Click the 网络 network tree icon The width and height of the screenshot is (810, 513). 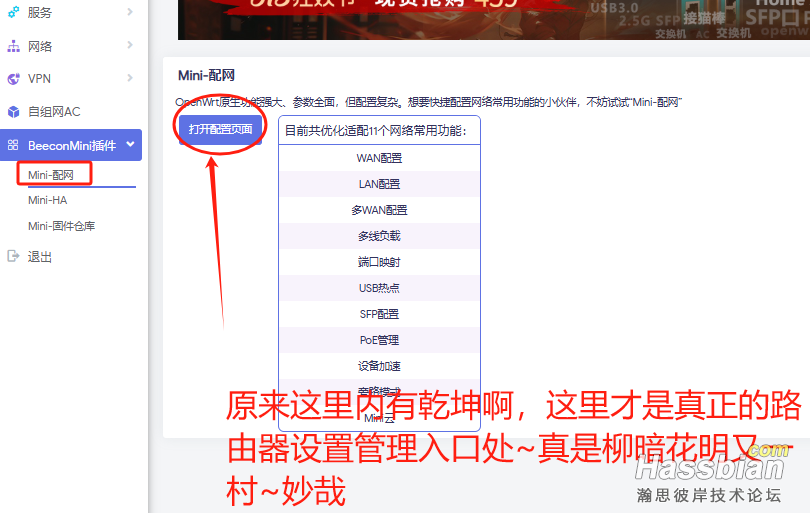click(x=13, y=46)
